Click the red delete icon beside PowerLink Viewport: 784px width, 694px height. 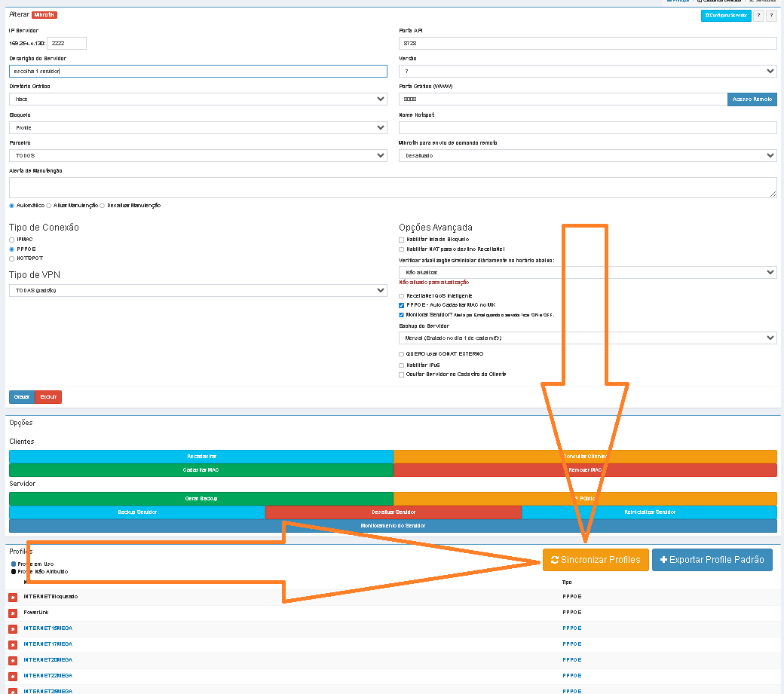coord(13,613)
